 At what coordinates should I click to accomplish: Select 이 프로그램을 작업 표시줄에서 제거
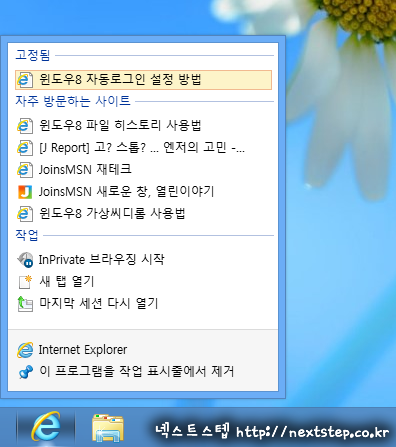point(143,371)
